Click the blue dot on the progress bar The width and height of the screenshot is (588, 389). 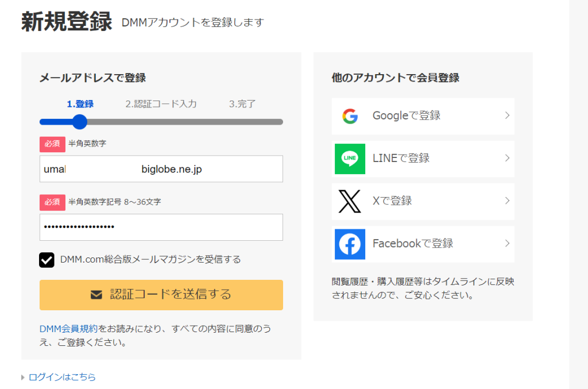[x=79, y=122]
